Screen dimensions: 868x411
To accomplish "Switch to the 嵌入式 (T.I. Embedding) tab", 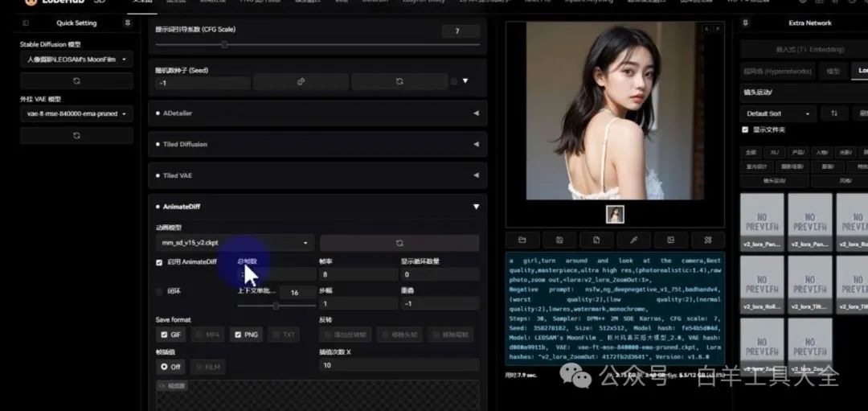I will (809, 49).
